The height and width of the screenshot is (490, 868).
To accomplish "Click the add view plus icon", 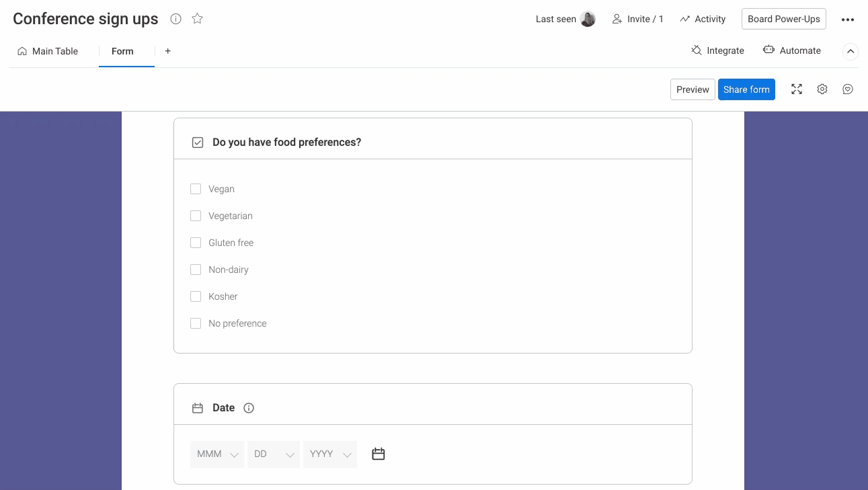I will 168,51.
